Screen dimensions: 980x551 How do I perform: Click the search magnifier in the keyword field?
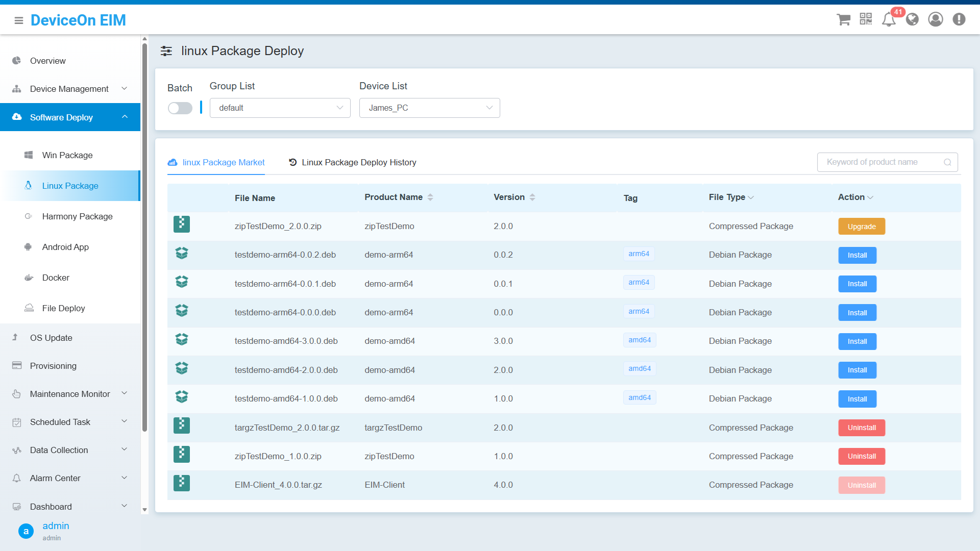[x=948, y=162]
